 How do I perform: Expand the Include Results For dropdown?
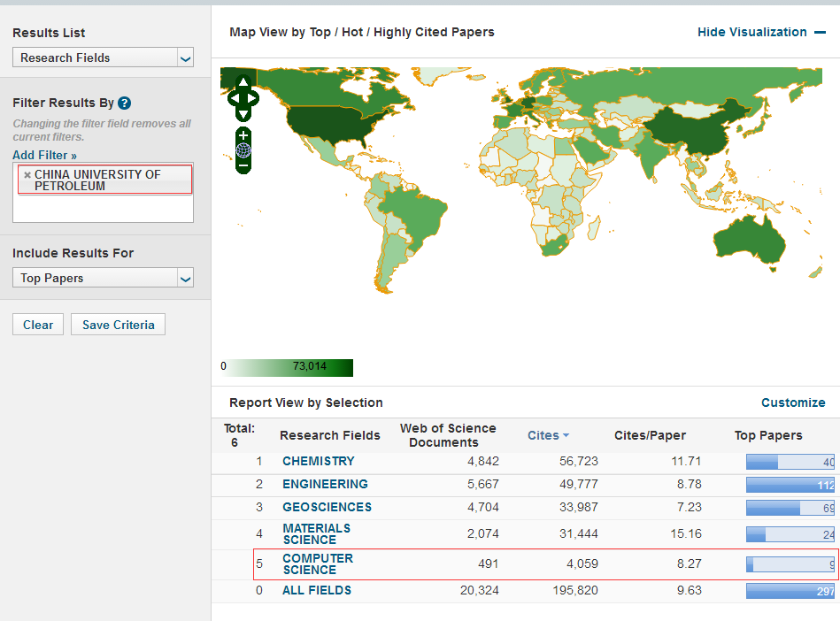click(103, 279)
